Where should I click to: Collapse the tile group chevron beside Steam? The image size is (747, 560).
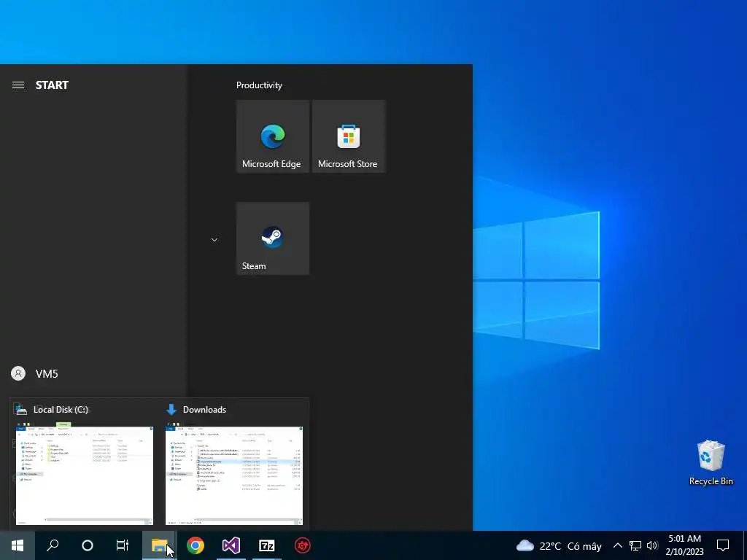214,239
